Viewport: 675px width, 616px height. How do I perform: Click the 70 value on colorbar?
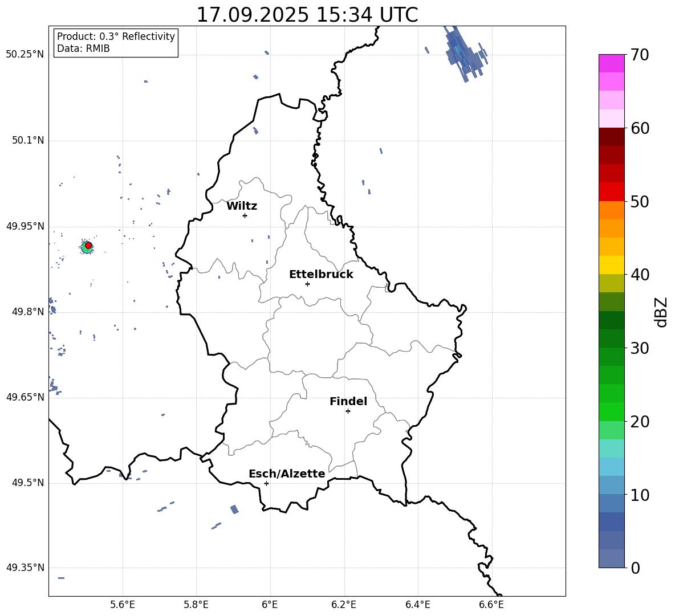(640, 55)
